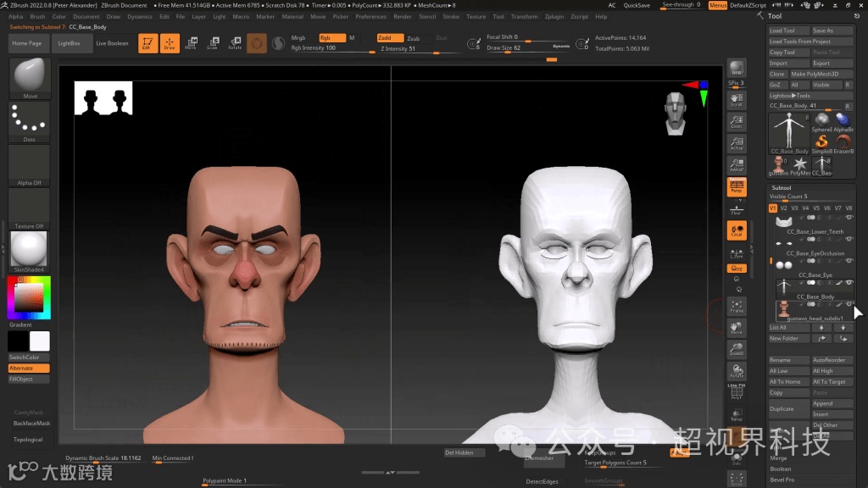Screen dimensions: 868x488
Task: Toggle the Local symmetry icon
Action: (x=737, y=230)
